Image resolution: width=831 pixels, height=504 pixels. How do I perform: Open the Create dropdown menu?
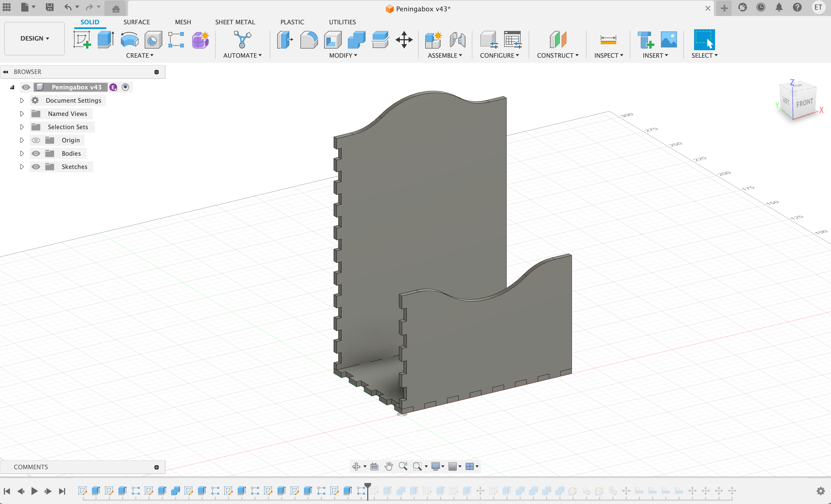click(140, 55)
